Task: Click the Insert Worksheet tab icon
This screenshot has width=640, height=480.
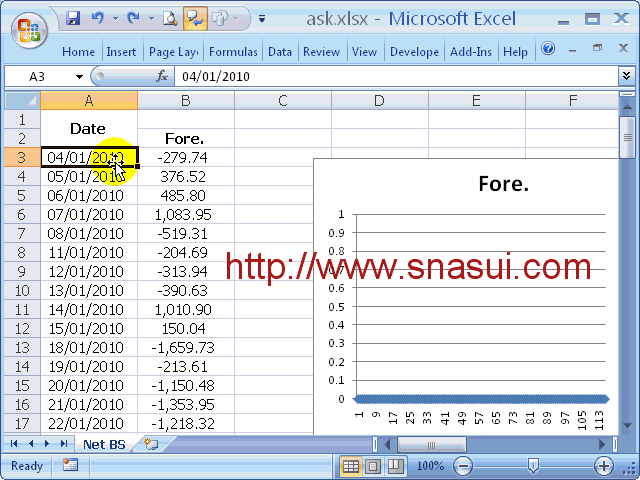Action: point(151,444)
